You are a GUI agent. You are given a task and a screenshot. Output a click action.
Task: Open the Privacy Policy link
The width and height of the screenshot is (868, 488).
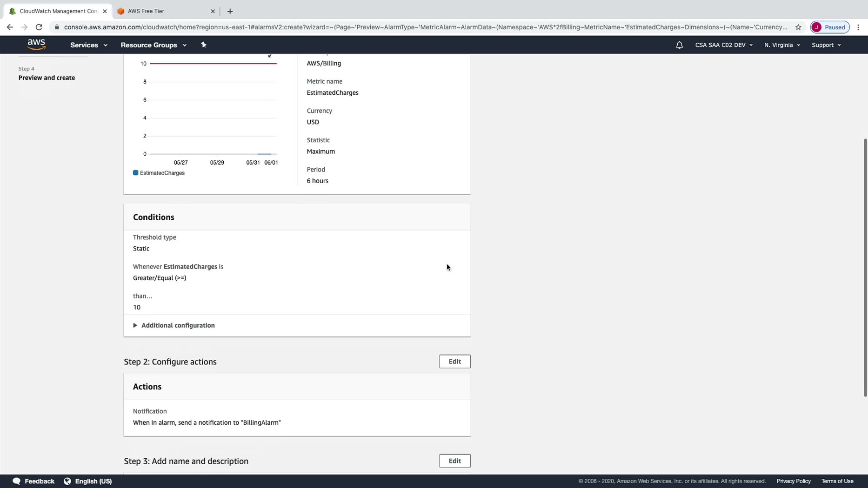point(794,481)
